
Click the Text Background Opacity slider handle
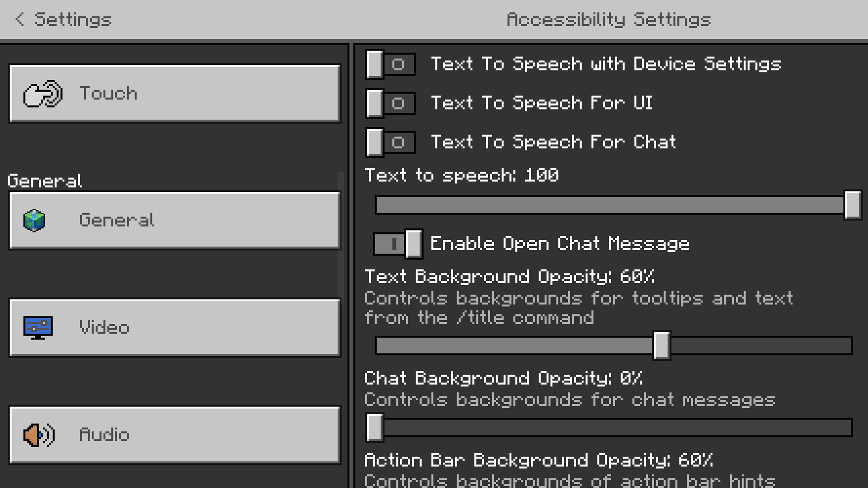tap(661, 345)
